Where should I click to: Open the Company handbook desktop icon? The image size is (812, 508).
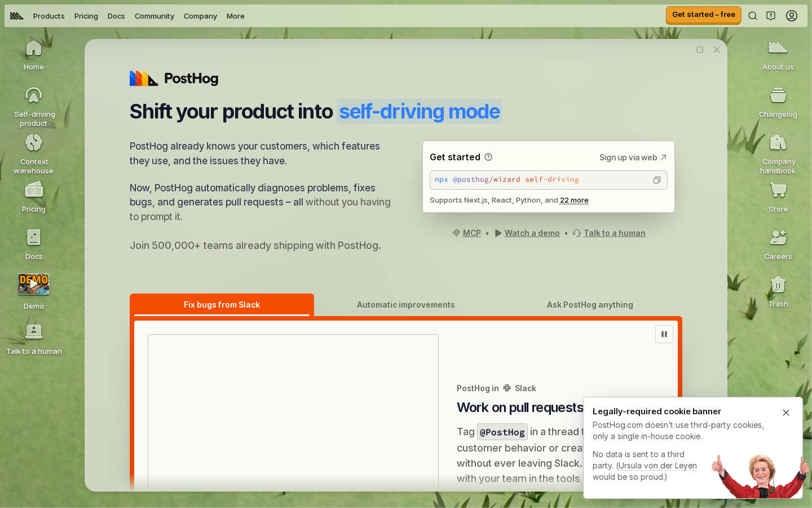coord(778,154)
